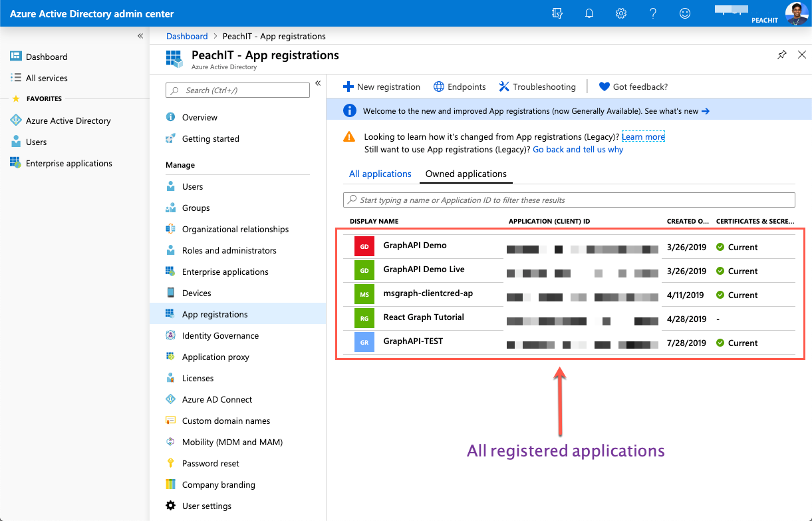Screen dimensions: 812x521
Task: Send feedback via the smiley icon
Action: tap(685, 13)
